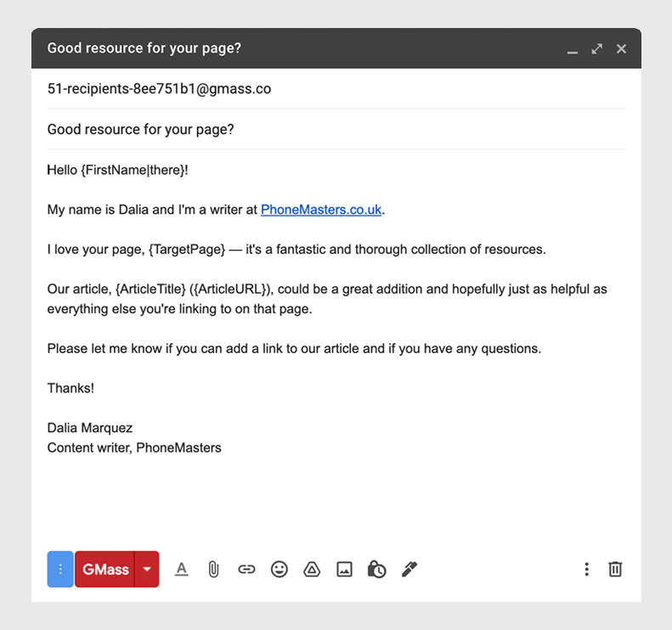This screenshot has height=630, width=672.
Task: Insert files using Google Drive icon
Action: (x=312, y=569)
